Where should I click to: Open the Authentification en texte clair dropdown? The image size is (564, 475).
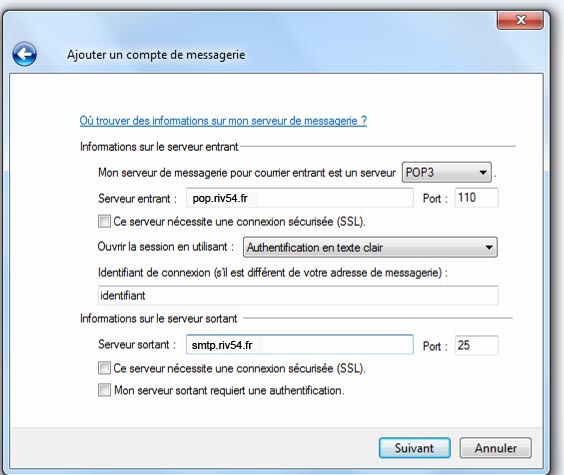(x=370, y=247)
